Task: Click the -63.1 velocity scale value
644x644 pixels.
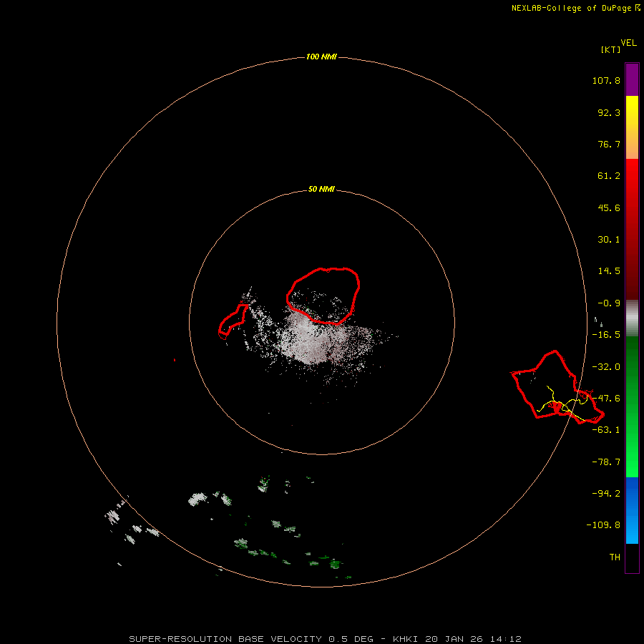Action: 606,430
